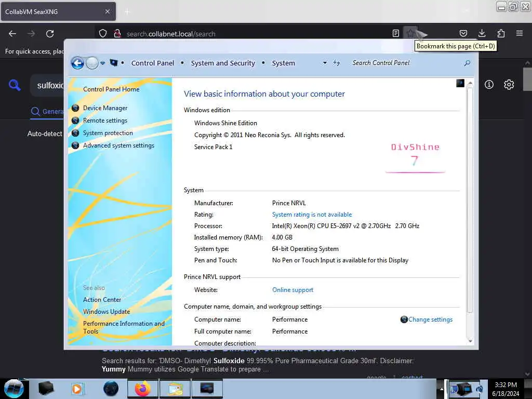Bookmark this page with star icon

click(x=410, y=33)
